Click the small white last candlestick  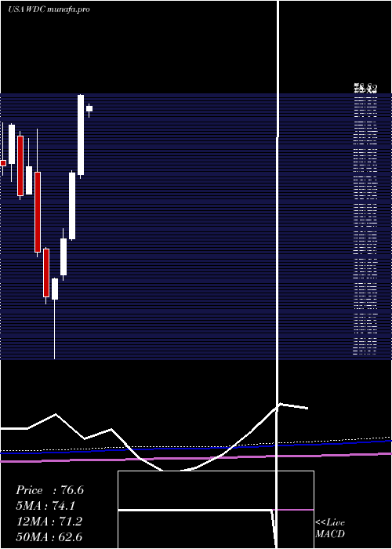pos(89,108)
